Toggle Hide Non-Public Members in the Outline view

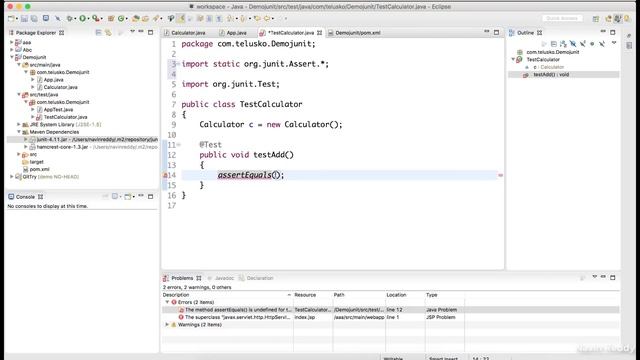[592, 44]
